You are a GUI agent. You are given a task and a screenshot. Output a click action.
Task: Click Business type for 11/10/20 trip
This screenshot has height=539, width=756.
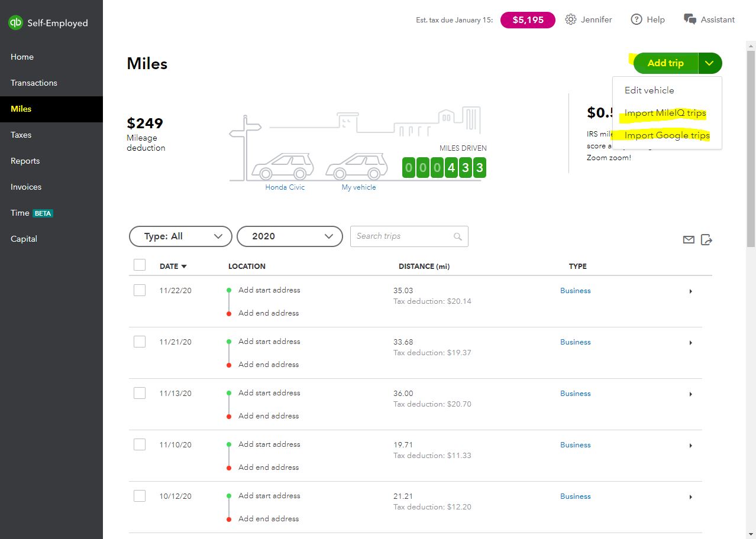(x=576, y=445)
